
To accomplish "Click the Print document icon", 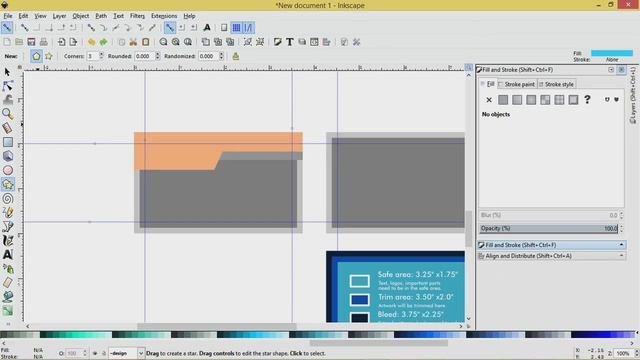I will (x=44, y=42).
